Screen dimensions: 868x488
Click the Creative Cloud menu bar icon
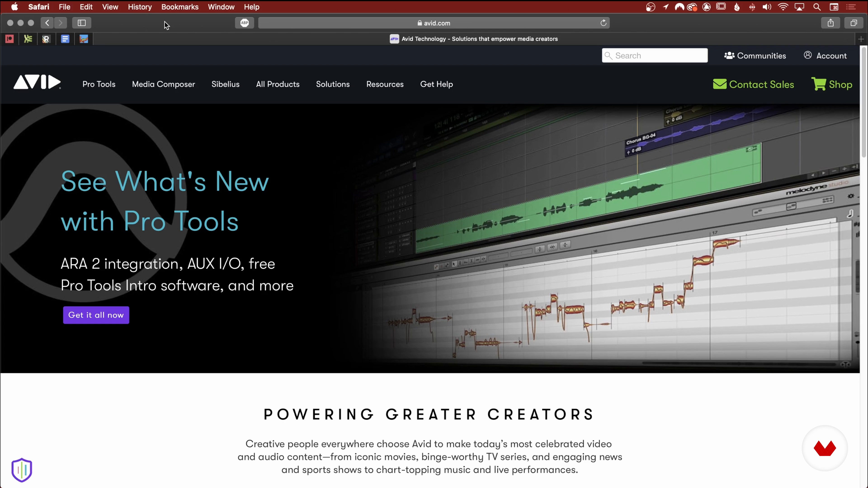click(692, 7)
